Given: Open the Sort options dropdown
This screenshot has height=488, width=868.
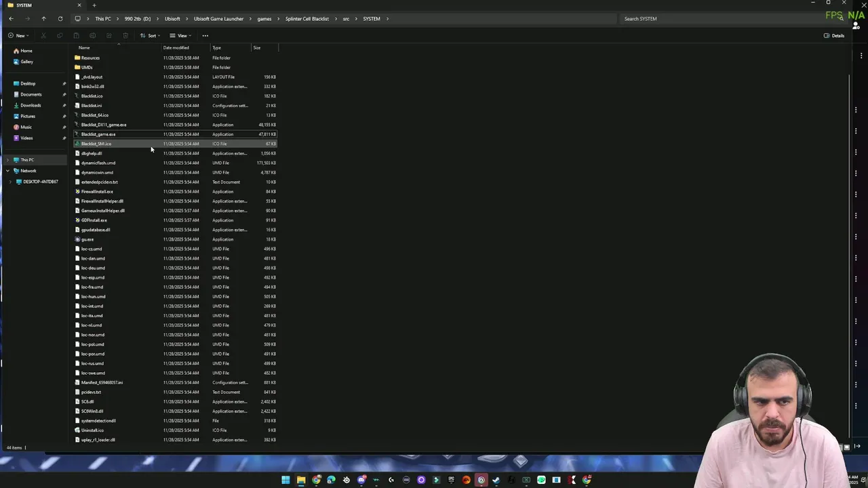Looking at the screenshot, I should tap(150, 35).
